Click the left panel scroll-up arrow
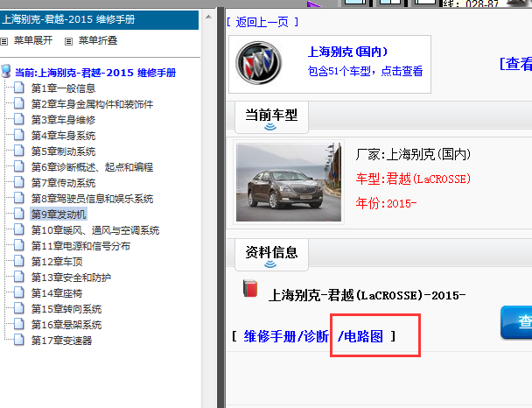532x408 pixels. (208, 17)
